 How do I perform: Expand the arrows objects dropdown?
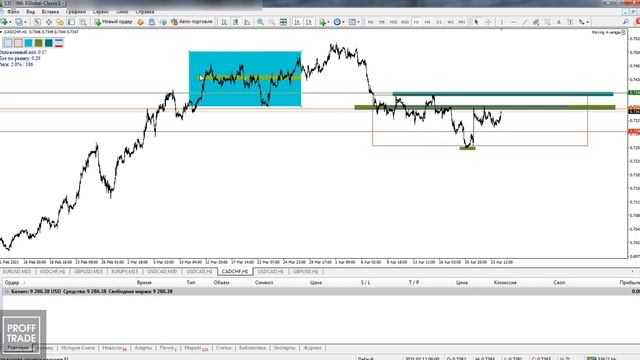coord(587,22)
